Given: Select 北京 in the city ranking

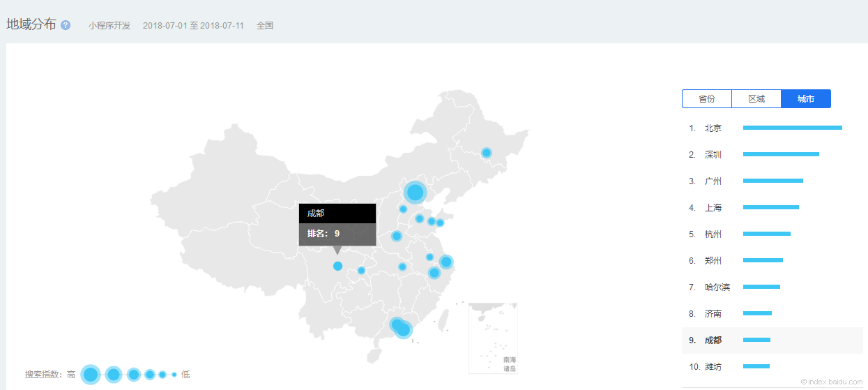Looking at the screenshot, I should click(x=713, y=128).
